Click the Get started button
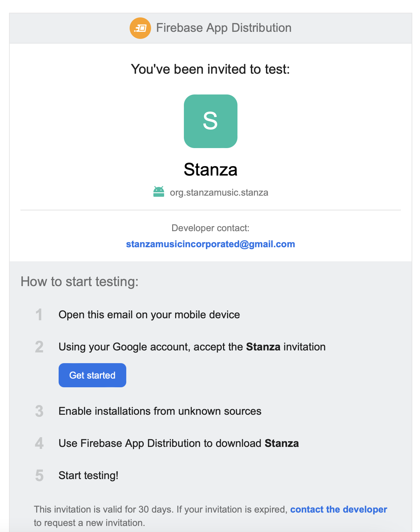420x532 pixels. (x=92, y=375)
